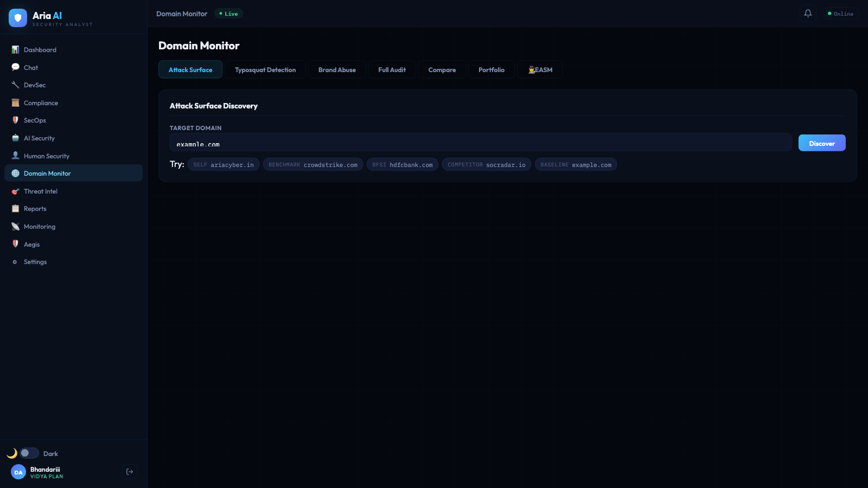868x488 pixels.
Task: Toggle the Dark mode switch
Action: click(x=29, y=453)
